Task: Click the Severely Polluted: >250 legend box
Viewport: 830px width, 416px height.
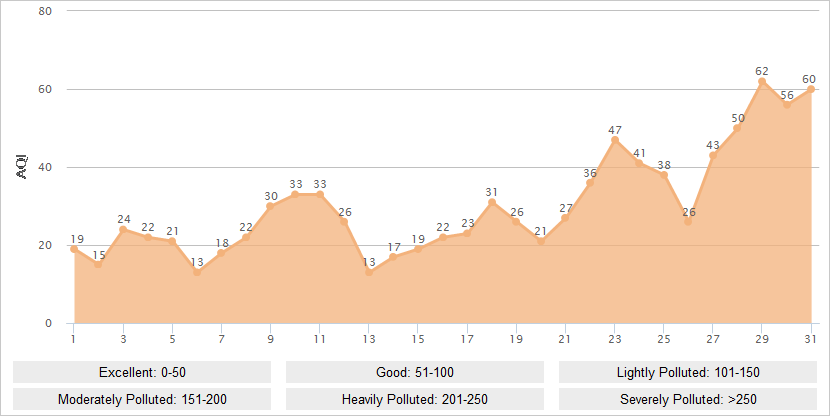Action: coord(688,399)
